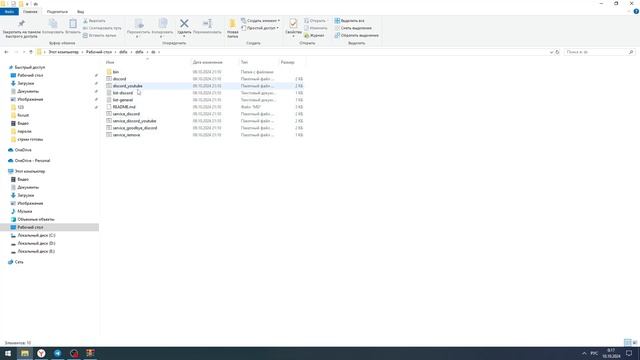Click the search box in the Explorer window

click(600, 52)
